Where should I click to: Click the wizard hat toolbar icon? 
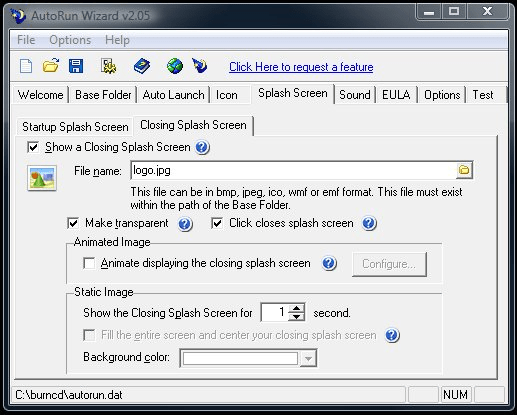click(x=200, y=66)
